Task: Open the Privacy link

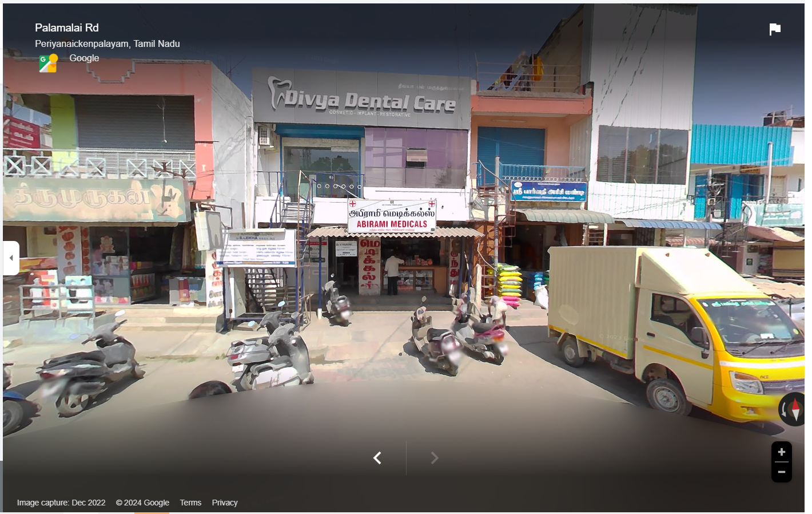Action: click(x=225, y=503)
